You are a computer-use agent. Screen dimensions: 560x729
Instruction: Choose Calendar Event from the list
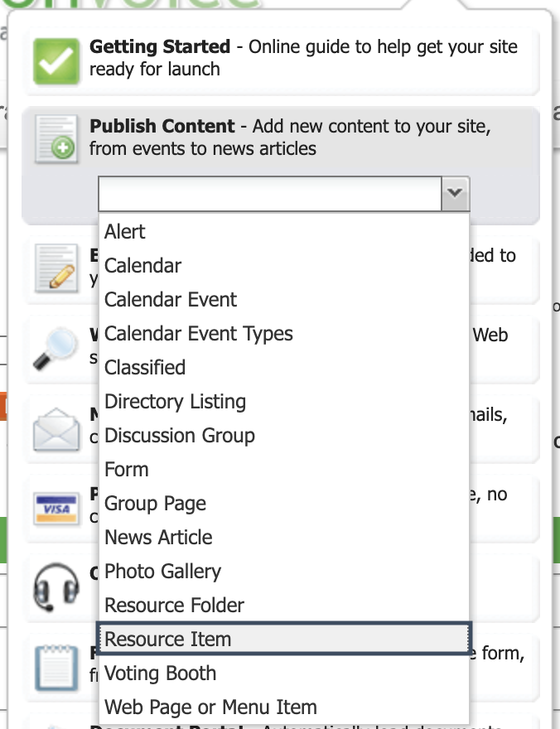[284, 299]
